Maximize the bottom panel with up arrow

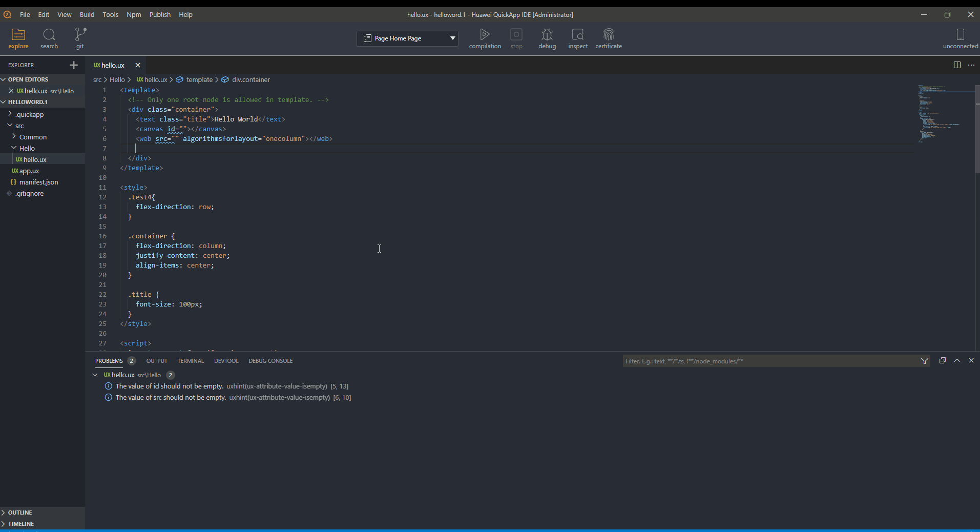click(x=957, y=361)
